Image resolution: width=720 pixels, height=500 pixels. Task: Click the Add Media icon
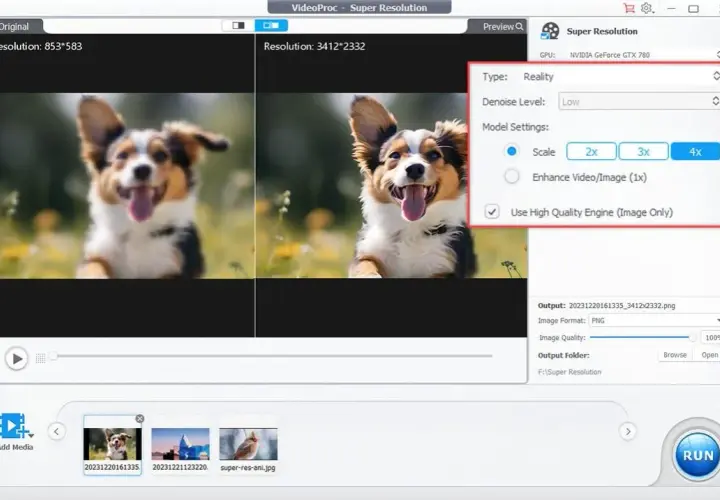point(15,427)
